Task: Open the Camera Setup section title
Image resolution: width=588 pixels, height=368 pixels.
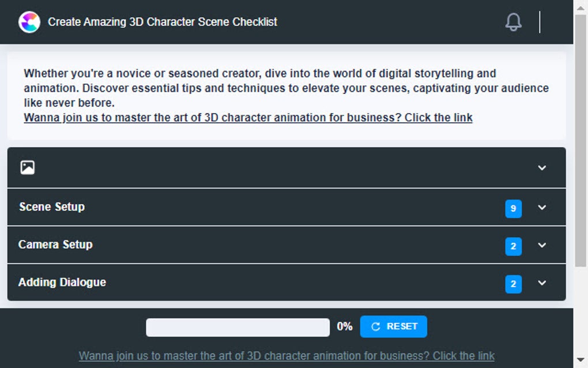Action: point(55,245)
